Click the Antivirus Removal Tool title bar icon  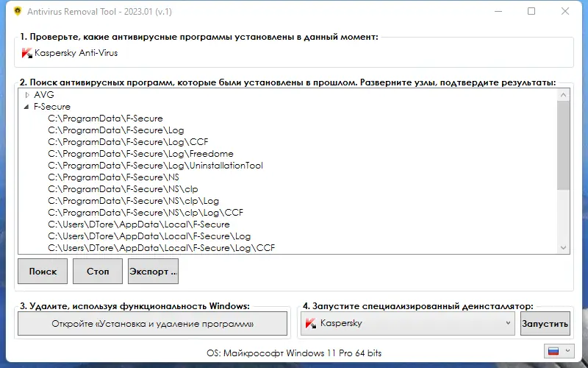pos(18,11)
